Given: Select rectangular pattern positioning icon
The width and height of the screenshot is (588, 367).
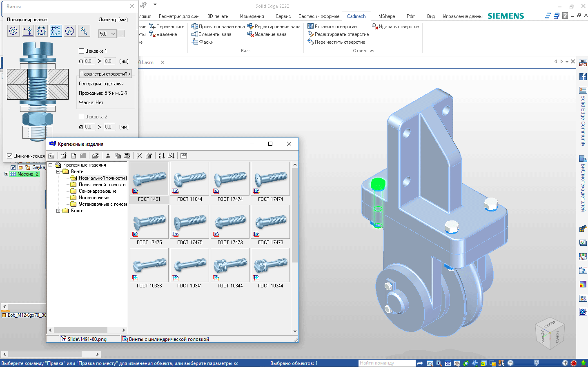Looking at the screenshot, I should [56, 31].
